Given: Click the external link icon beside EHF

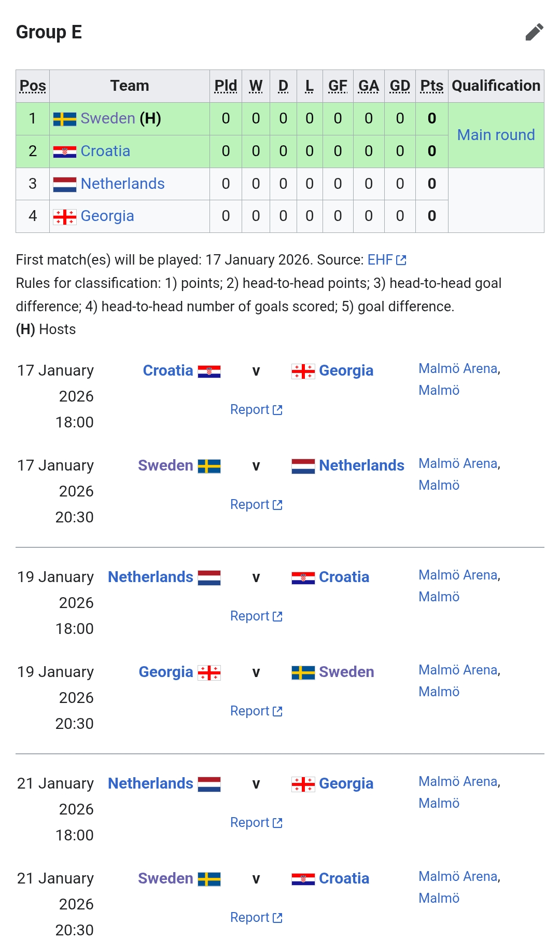Looking at the screenshot, I should tap(401, 260).
